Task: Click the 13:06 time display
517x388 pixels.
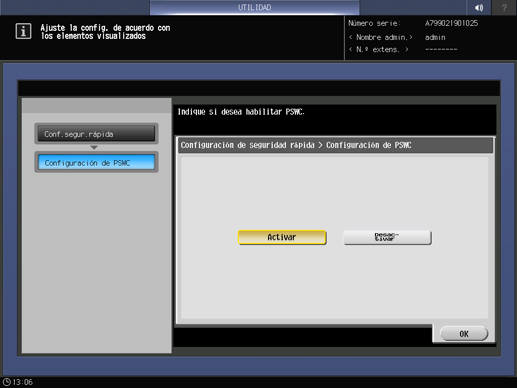Action: point(22,382)
